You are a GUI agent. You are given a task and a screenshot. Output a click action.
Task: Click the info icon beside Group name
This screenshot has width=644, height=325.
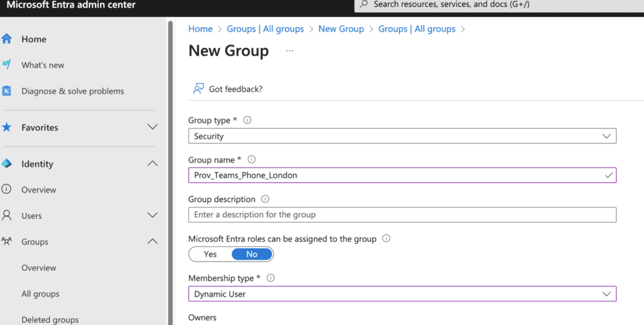tap(252, 159)
